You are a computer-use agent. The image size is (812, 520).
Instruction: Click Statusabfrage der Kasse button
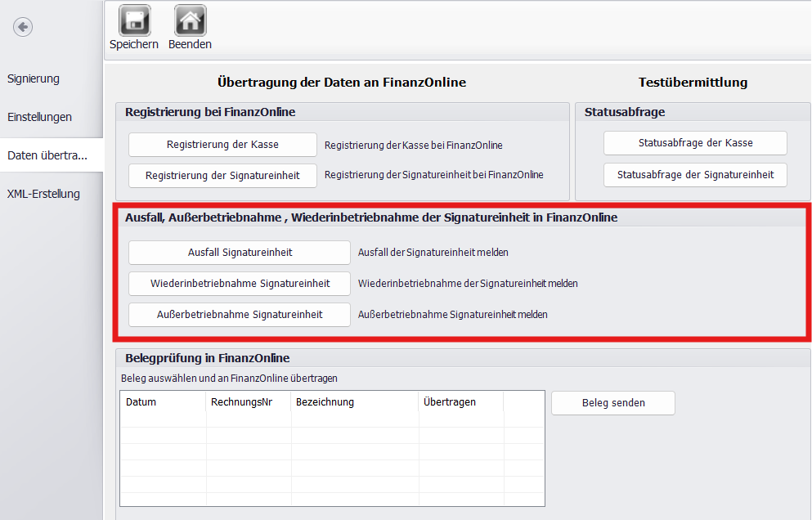point(695,143)
